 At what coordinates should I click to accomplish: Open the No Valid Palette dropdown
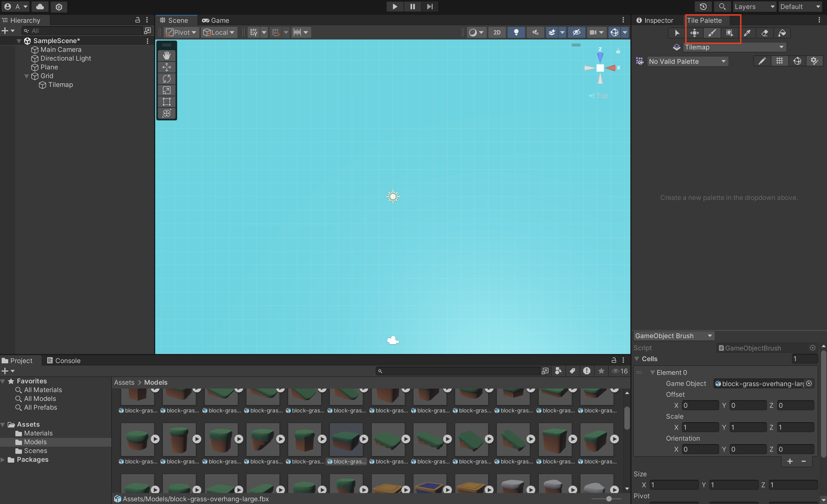[x=687, y=61]
